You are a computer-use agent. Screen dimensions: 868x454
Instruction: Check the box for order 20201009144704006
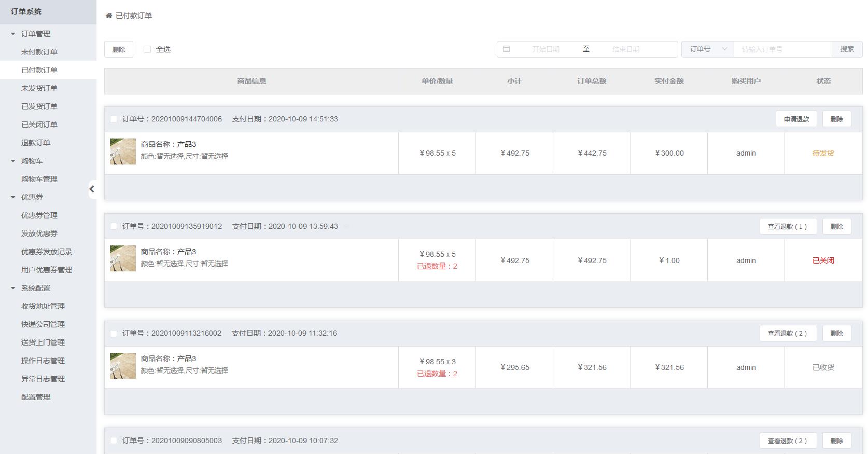click(x=114, y=119)
